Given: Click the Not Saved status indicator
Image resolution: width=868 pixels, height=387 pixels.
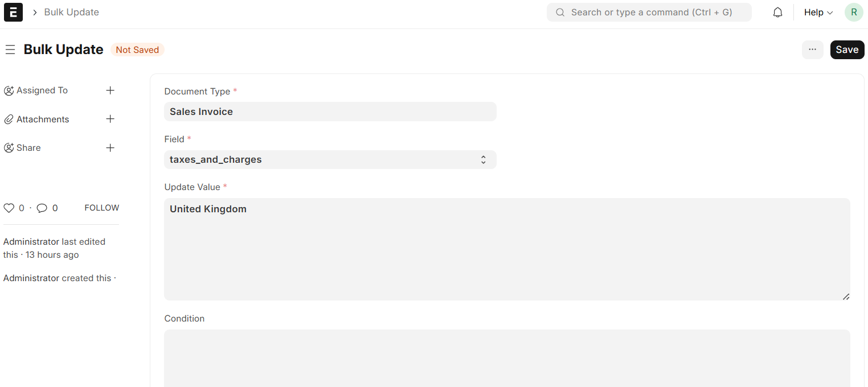Looking at the screenshot, I should 137,50.
